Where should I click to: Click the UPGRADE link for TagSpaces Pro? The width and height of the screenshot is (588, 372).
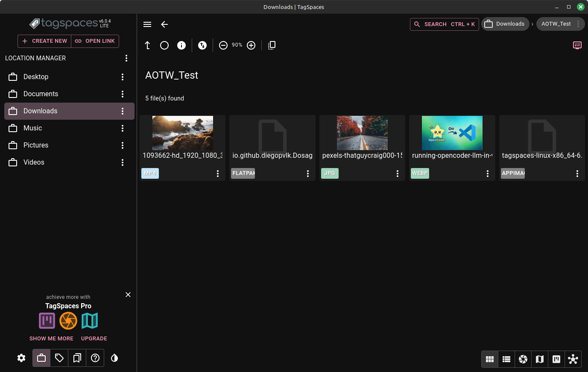(94, 338)
